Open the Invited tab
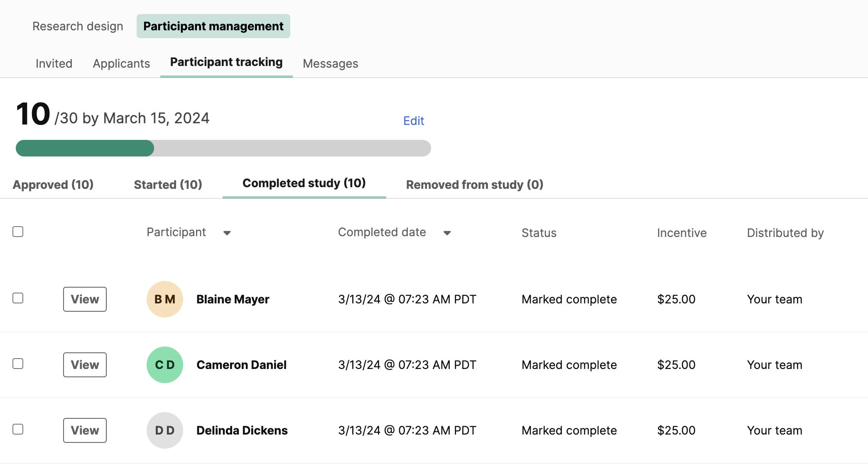 (x=54, y=64)
